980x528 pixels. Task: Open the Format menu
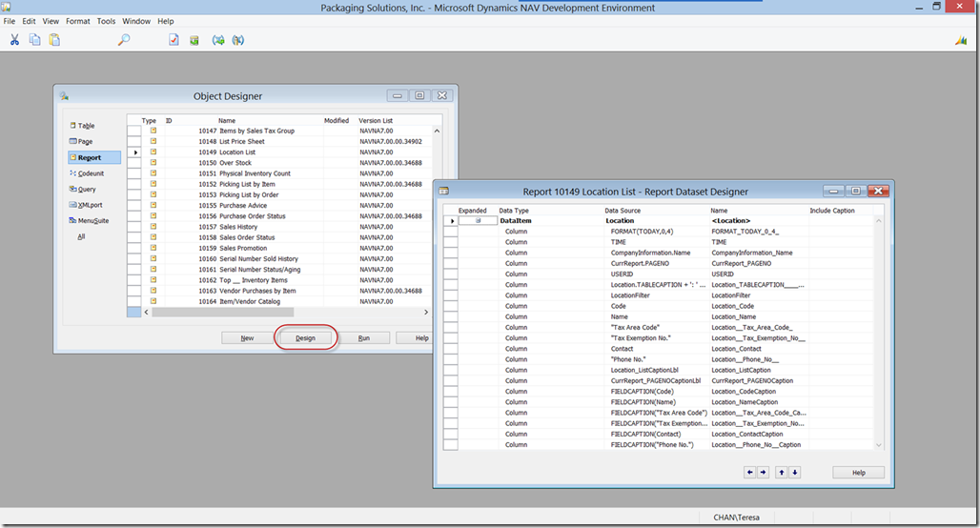tap(78, 21)
